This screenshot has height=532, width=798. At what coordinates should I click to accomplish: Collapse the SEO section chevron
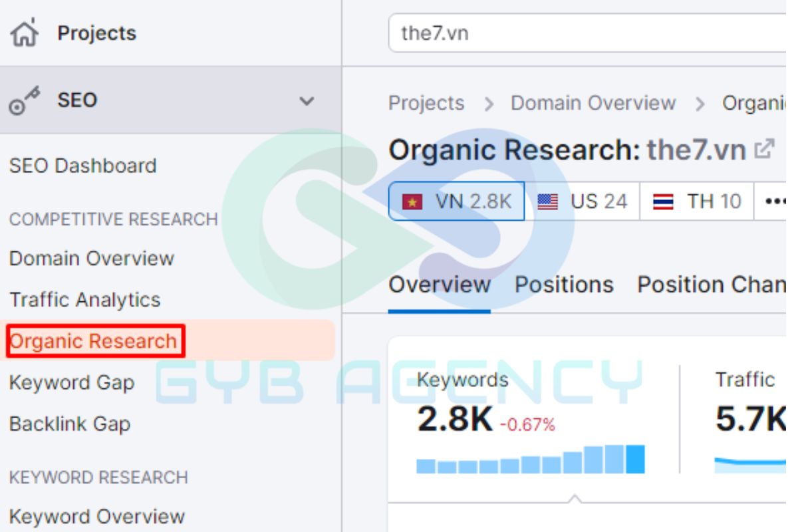pos(307,101)
